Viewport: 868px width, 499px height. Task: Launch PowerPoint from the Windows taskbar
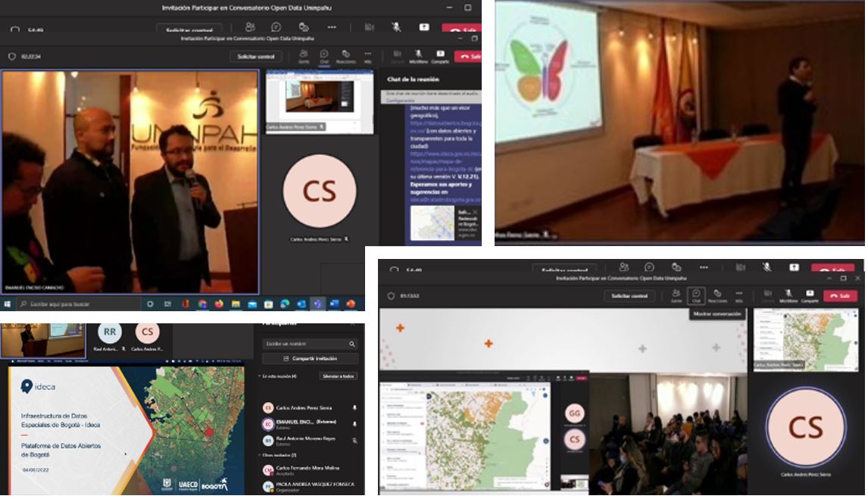[351, 304]
